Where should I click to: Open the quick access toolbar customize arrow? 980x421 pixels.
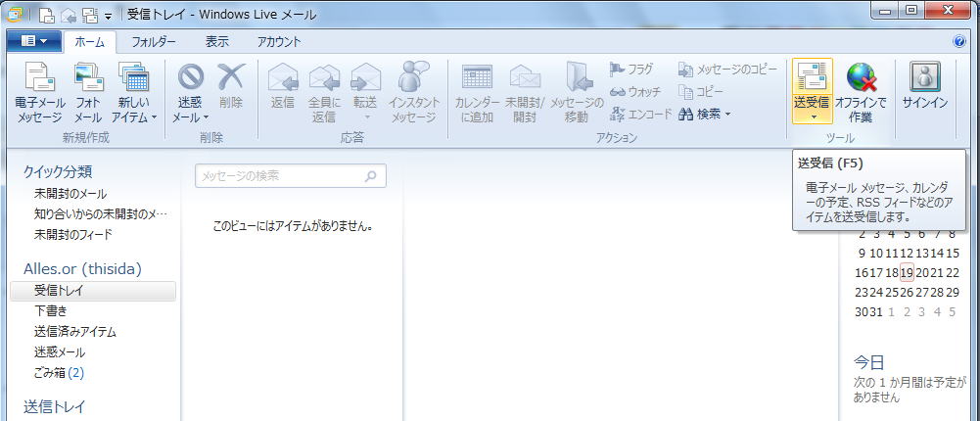coord(108,16)
